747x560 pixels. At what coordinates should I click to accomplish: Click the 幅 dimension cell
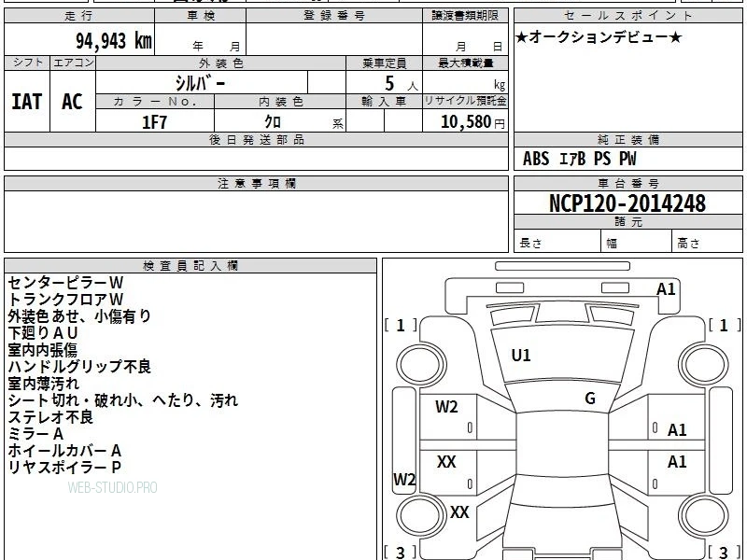(637, 241)
